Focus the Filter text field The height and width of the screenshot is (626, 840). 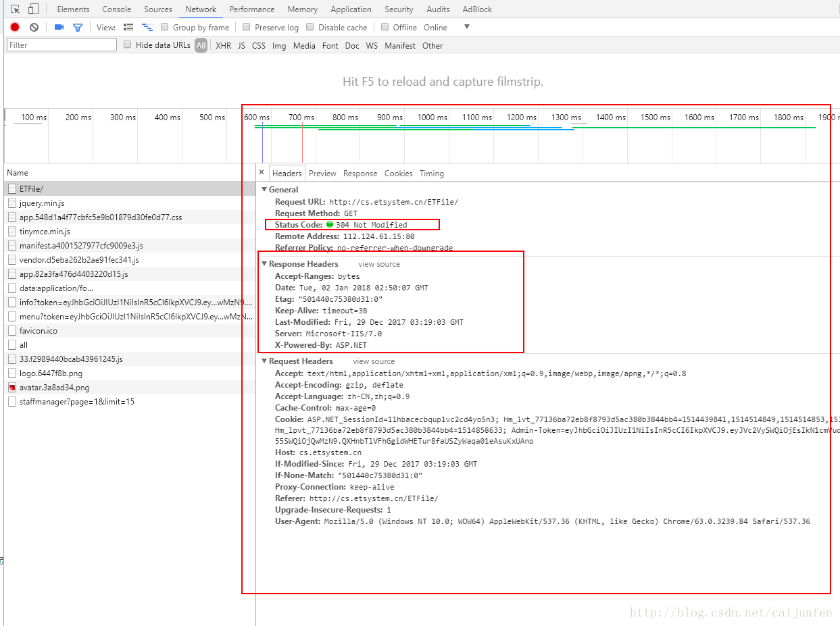pyautogui.click(x=61, y=45)
